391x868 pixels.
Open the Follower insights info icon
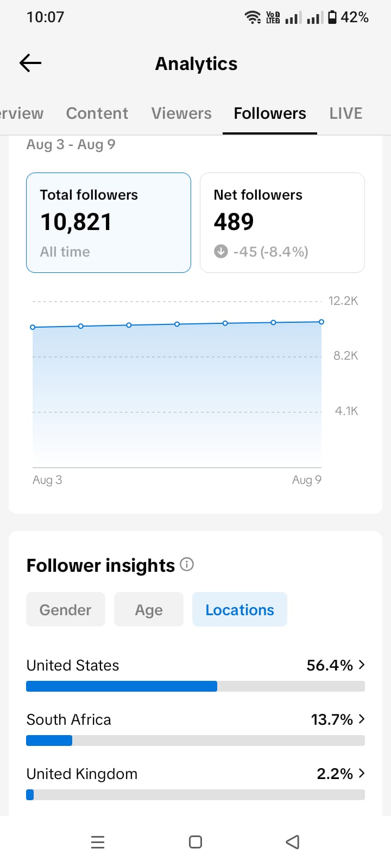point(187,564)
